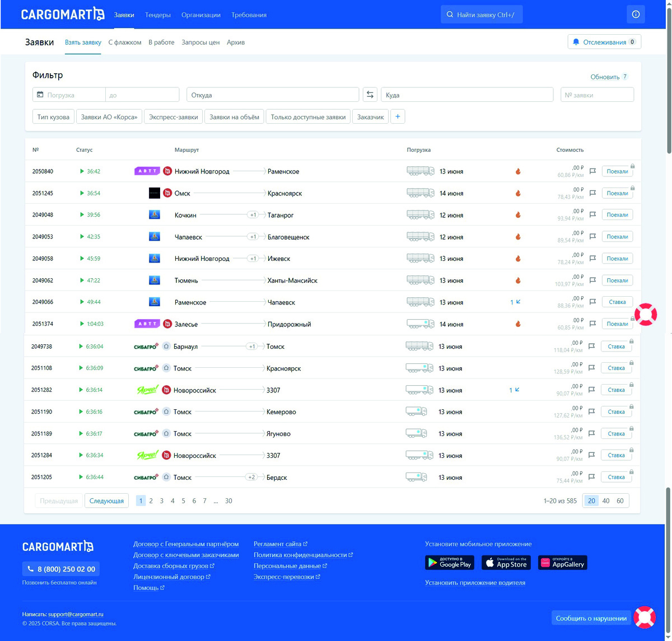Click Обновить to refresh the list

(x=609, y=77)
